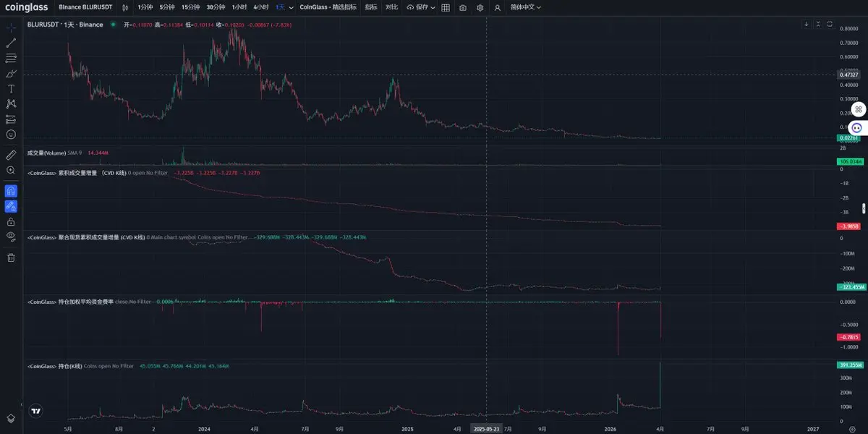Select the trend line drawing tool

pyautogui.click(x=11, y=43)
